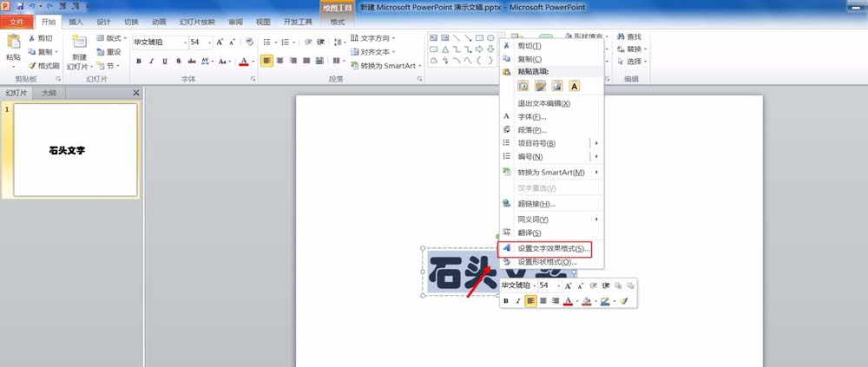This screenshot has height=367, width=868.
Task: Select the down arrow block shape
Action: point(490,49)
